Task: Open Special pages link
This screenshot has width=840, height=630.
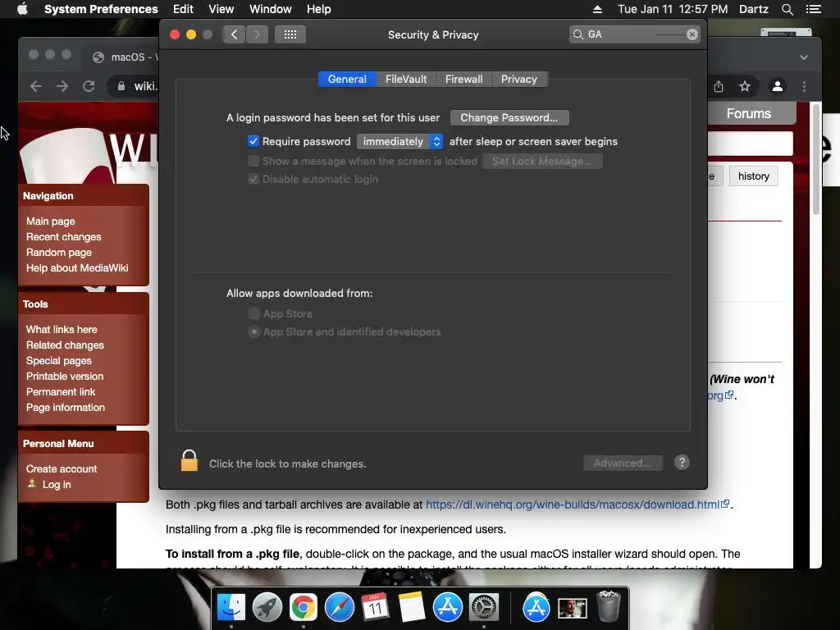Action: (59, 361)
